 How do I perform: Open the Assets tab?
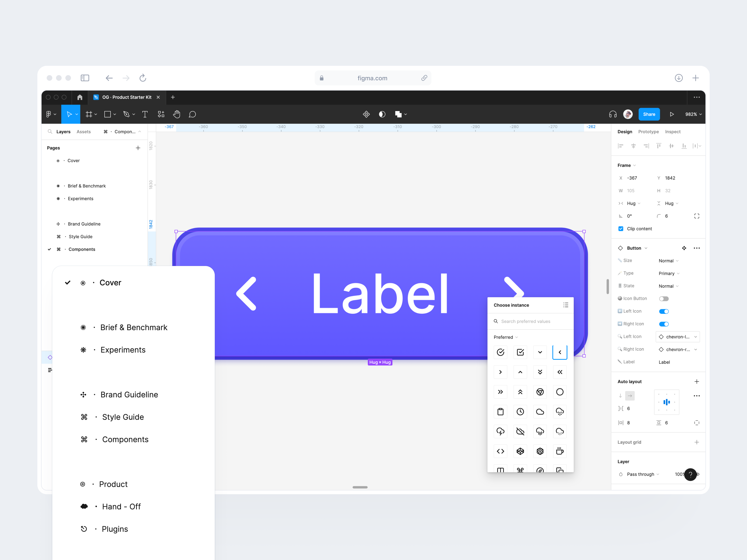(83, 132)
